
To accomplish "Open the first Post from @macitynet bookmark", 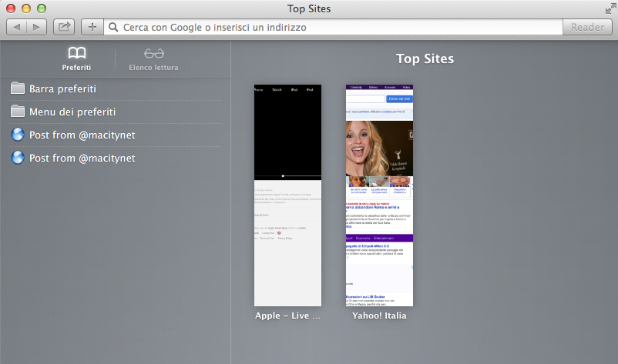I will 82,135.
